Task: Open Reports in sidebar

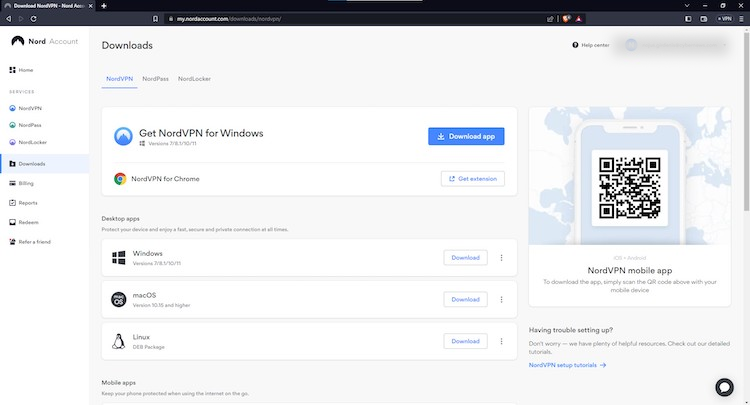Action: [23, 203]
